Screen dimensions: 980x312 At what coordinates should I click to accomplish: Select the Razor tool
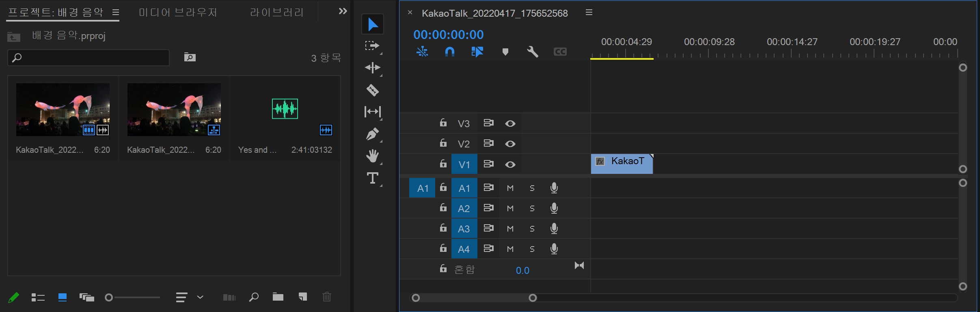coord(372,89)
